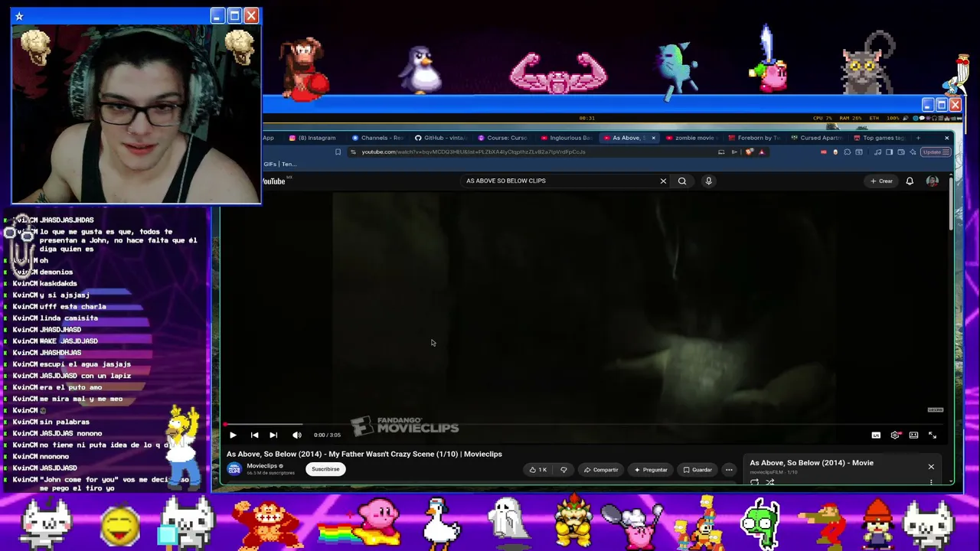Click the HD extension icon
This screenshot has height=551, width=980.
[824, 152]
